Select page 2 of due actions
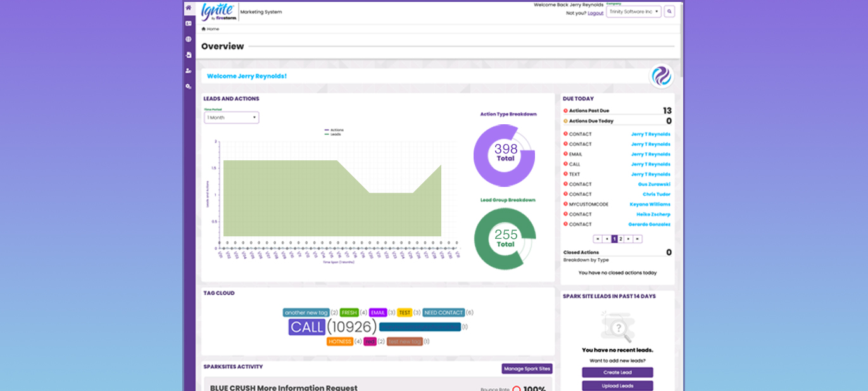Screen dimensions: 868x391 (621, 239)
